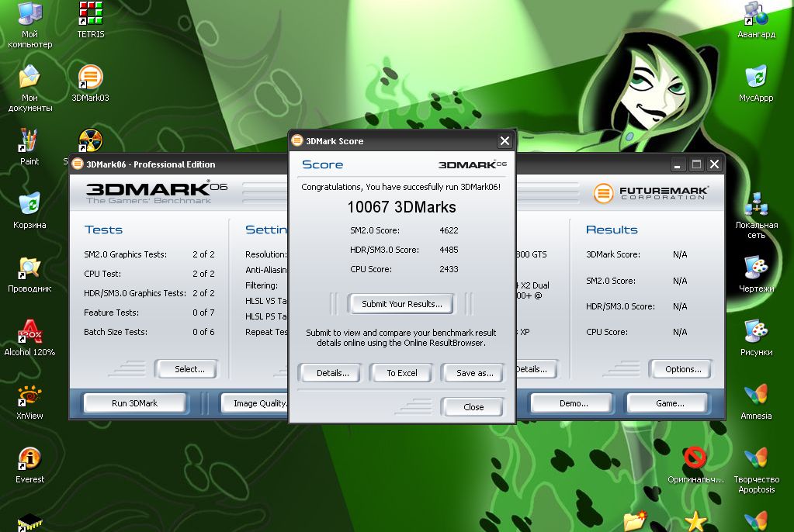Screen dimensions: 794x532
Task: Click the 10067 3DMarks score text
Action: point(401,207)
